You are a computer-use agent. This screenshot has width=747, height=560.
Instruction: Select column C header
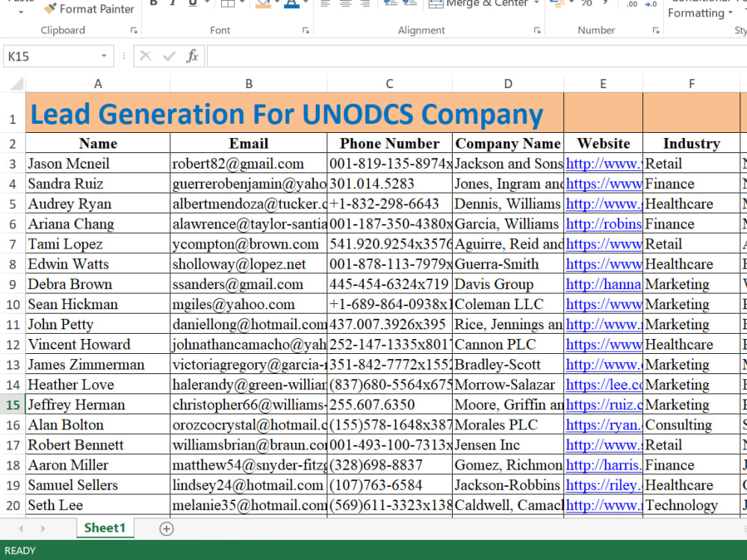[390, 84]
